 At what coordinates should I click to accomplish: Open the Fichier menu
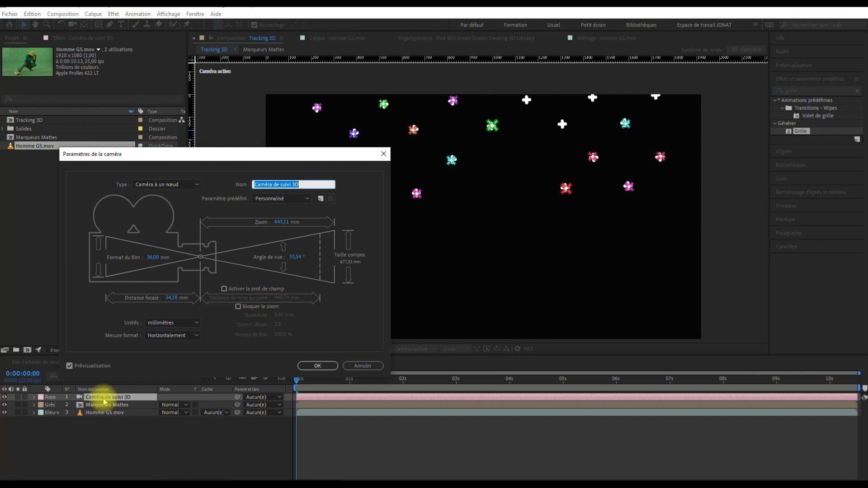point(9,14)
